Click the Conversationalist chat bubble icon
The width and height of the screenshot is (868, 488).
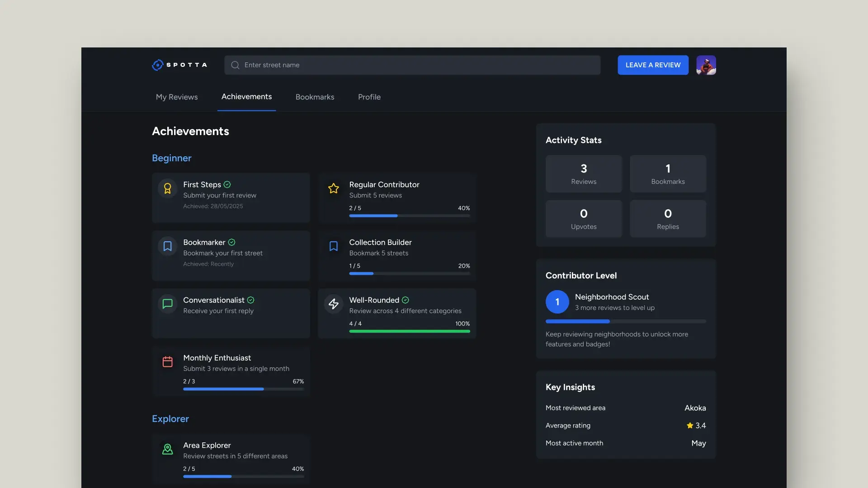[x=168, y=304]
